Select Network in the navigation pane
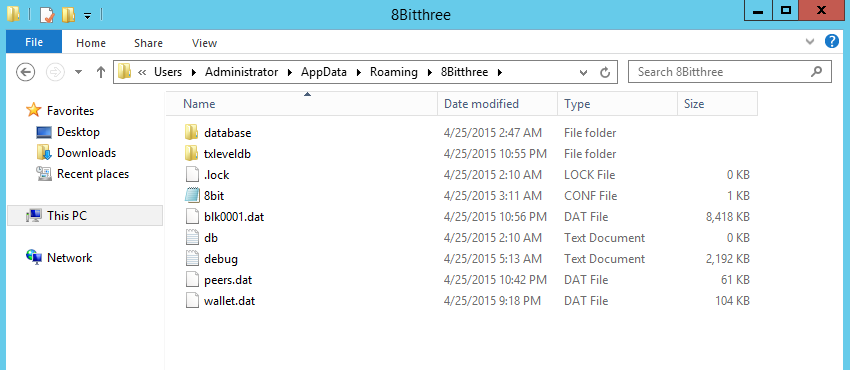 (69, 258)
